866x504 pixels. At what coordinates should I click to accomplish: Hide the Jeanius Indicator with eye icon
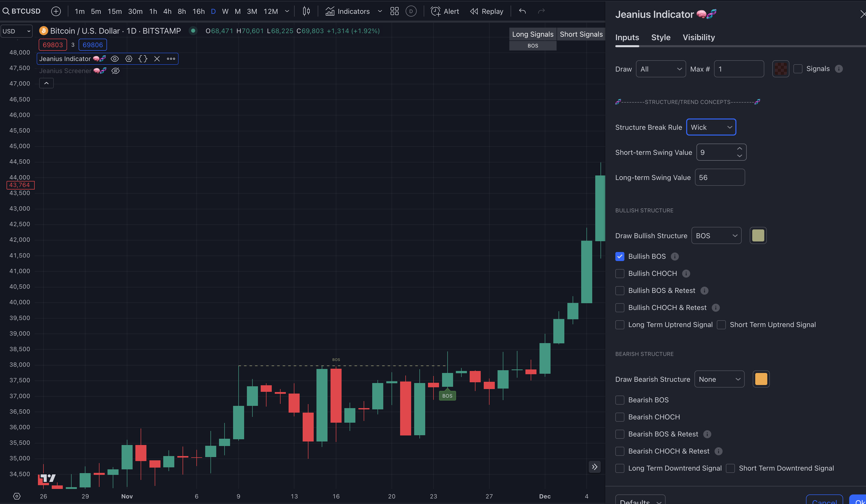(115, 59)
